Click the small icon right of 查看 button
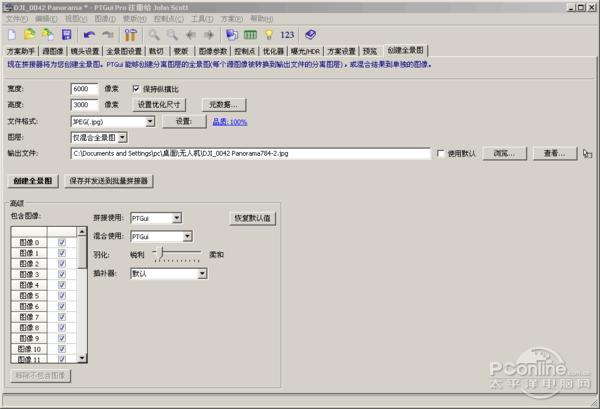600x409 pixels. point(587,153)
